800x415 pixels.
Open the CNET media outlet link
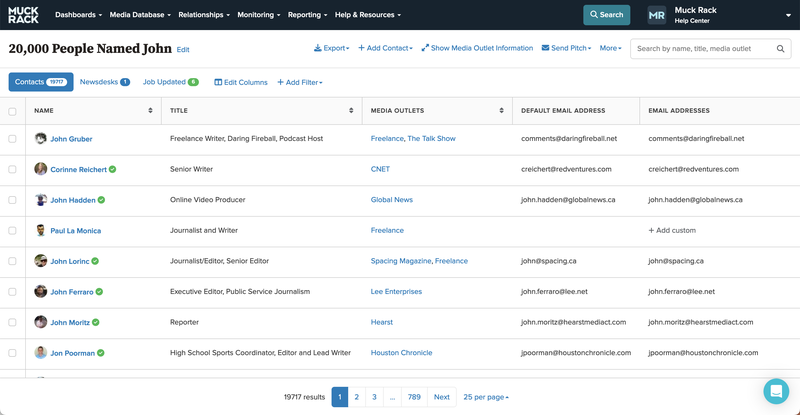[380, 169]
